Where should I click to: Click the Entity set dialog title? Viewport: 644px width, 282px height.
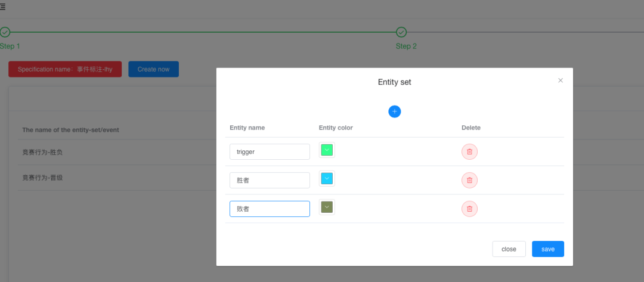[x=394, y=82]
